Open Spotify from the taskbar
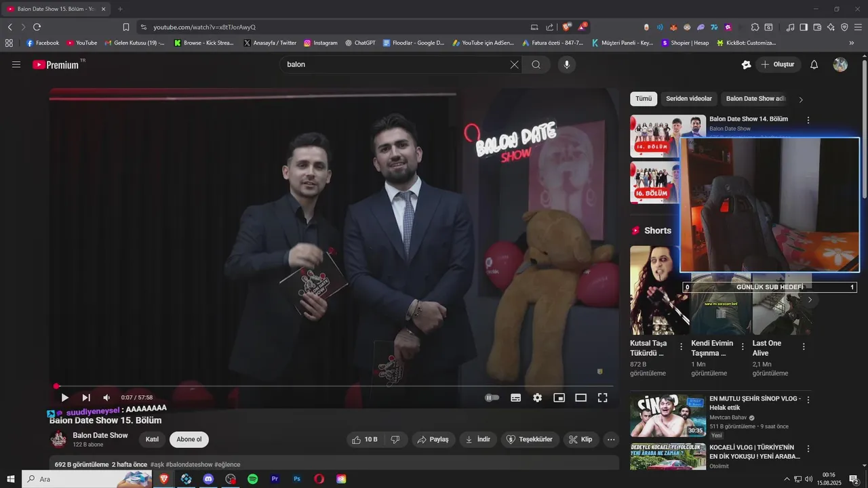The width and height of the screenshot is (868, 488). tap(252, 479)
